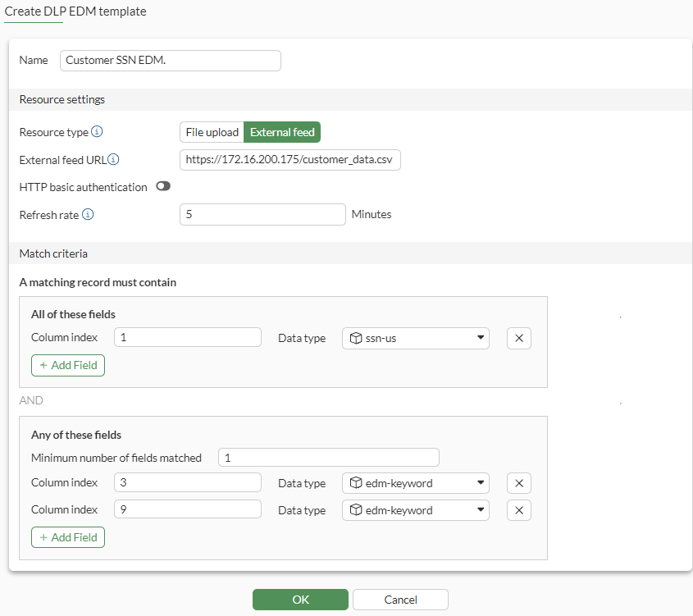This screenshot has width=693, height=616.
Task: Click the Name input field
Action: point(170,61)
